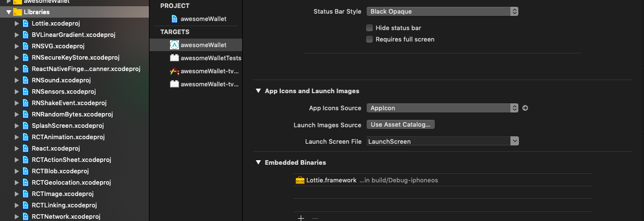This screenshot has height=221, width=644.
Task: Click the RCTBlob.xcodeproj file icon
Action: point(26,171)
